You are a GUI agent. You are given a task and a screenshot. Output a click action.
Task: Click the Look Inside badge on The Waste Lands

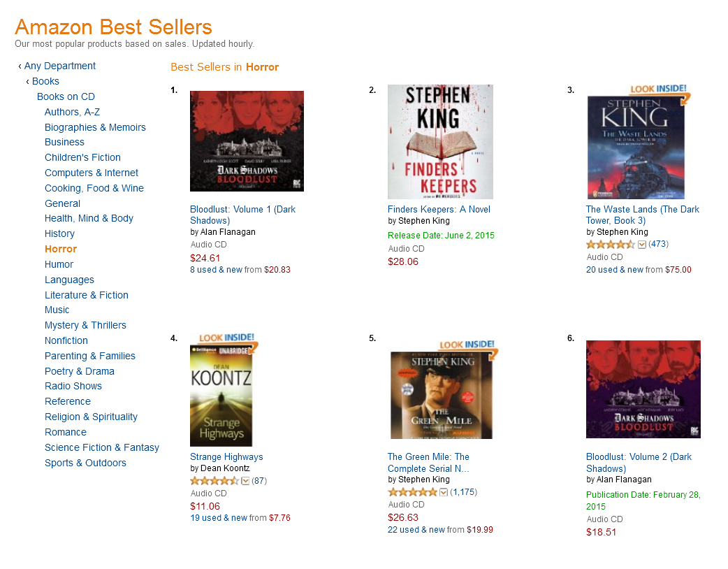point(658,89)
